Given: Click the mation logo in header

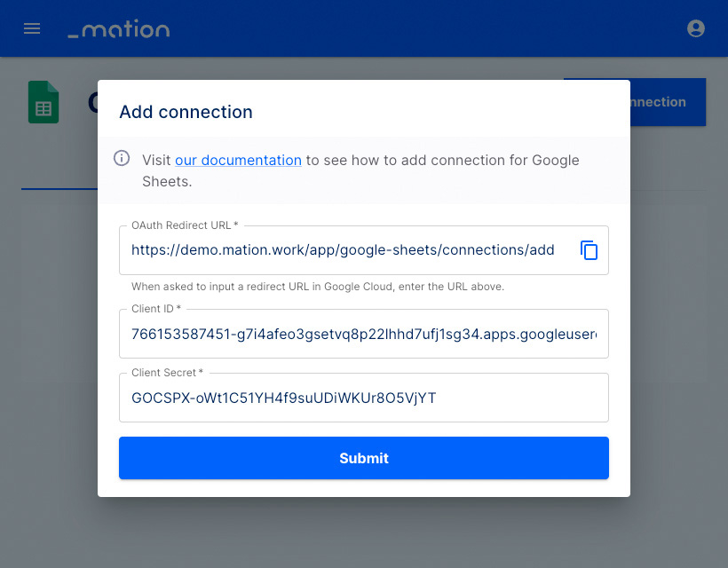Looking at the screenshot, I should pyautogui.click(x=119, y=28).
